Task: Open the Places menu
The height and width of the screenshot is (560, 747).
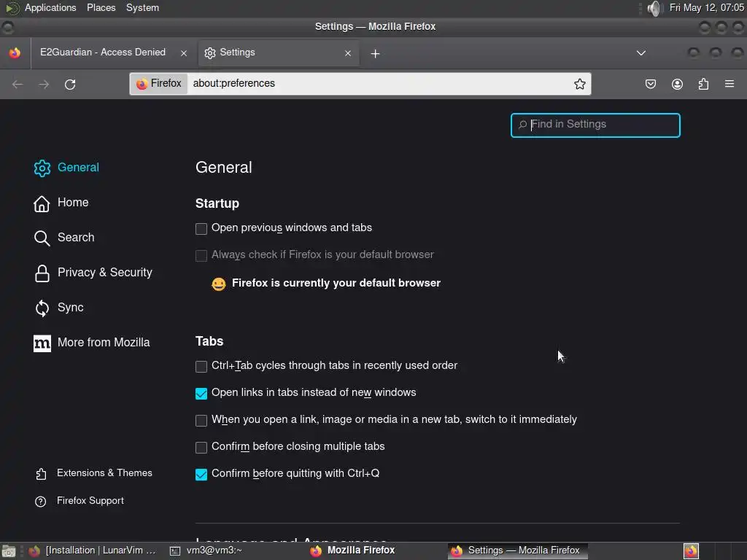Action: pos(101,7)
